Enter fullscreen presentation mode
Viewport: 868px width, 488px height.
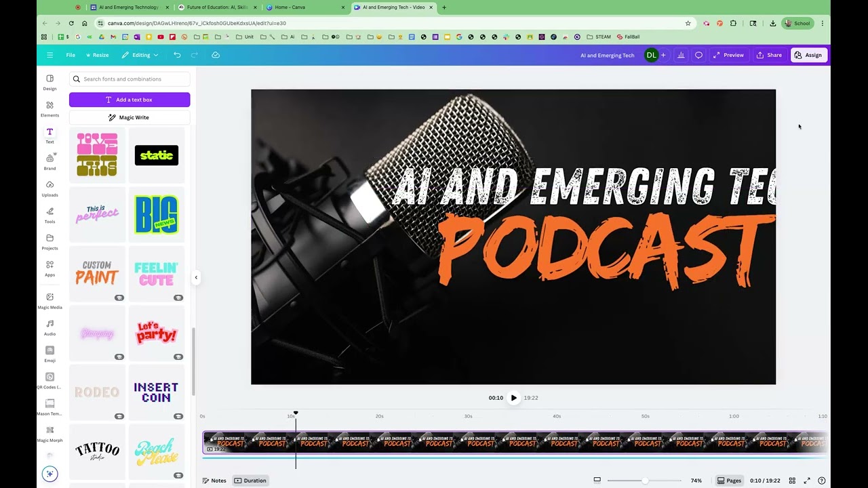tap(807, 481)
